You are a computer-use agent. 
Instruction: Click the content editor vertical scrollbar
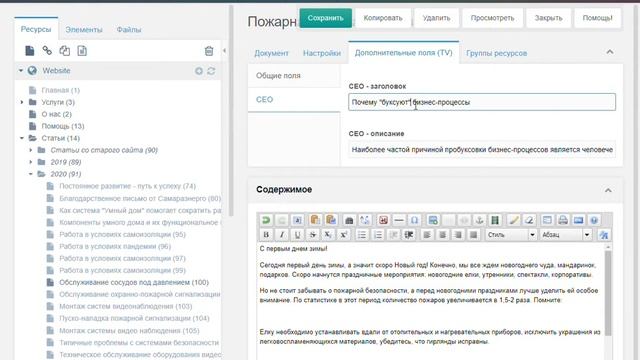[608, 293]
